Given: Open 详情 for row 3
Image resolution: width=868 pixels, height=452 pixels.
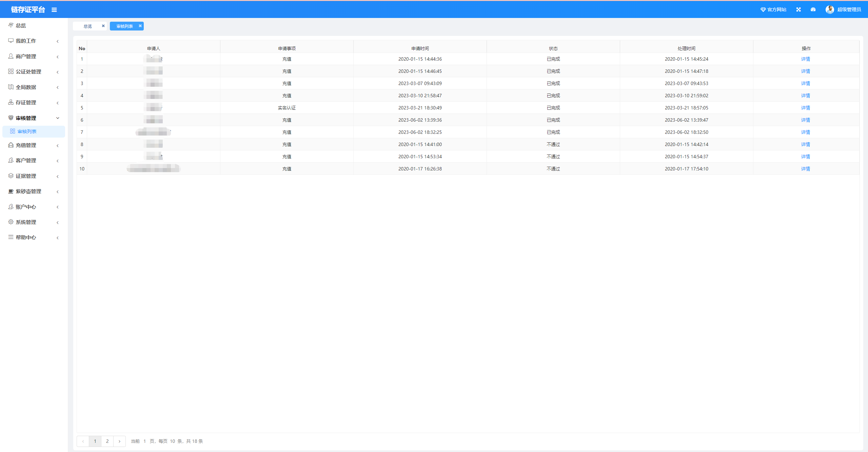Looking at the screenshot, I should (806, 83).
